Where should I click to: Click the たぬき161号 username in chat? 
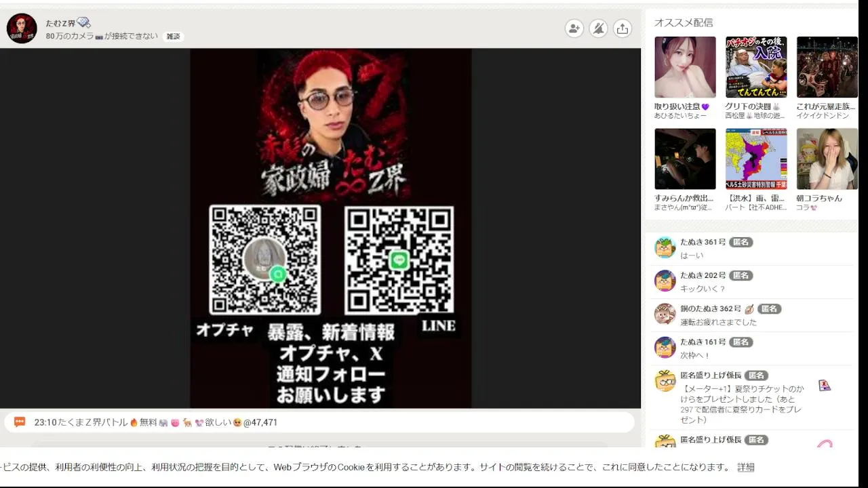tap(703, 342)
